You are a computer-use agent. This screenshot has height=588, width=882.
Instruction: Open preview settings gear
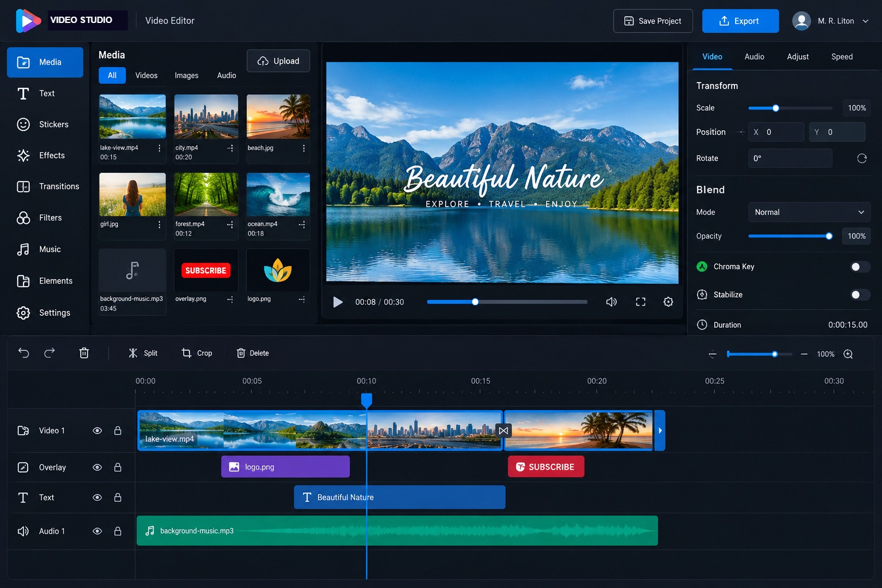click(668, 302)
